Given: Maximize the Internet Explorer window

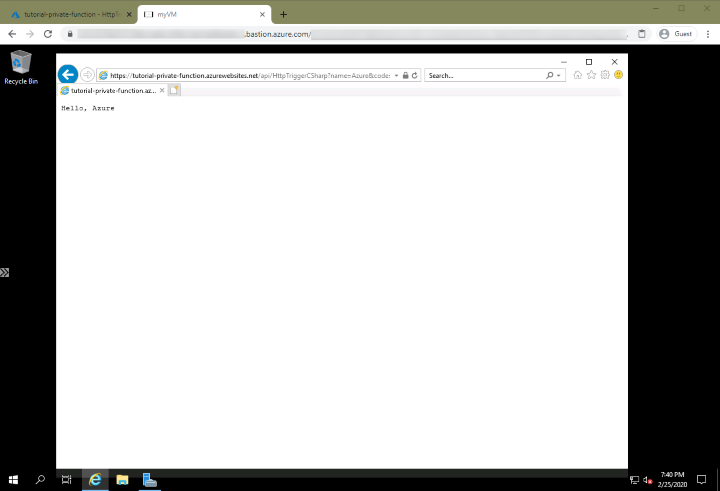Looking at the screenshot, I should point(589,62).
